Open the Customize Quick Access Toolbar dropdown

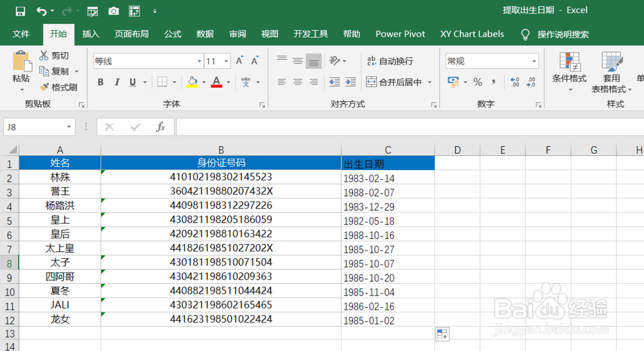point(155,12)
